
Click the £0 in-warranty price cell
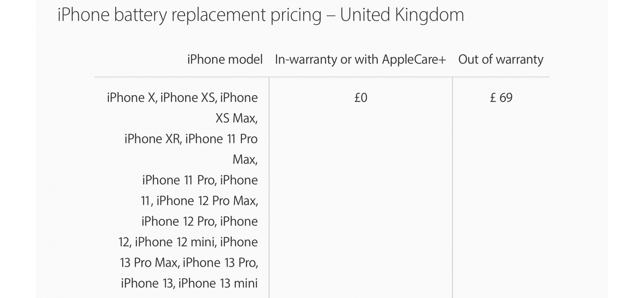click(361, 98)
